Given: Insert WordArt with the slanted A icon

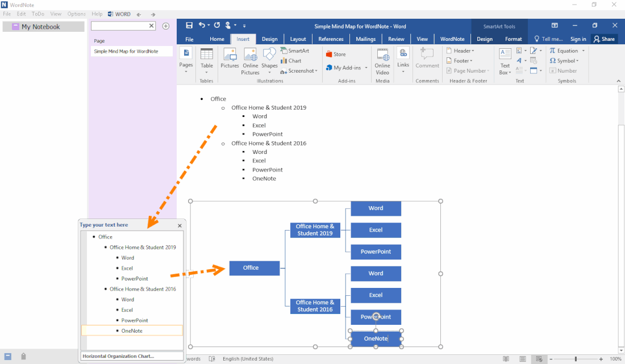Looking at the screenshot, I should point(519,61).
